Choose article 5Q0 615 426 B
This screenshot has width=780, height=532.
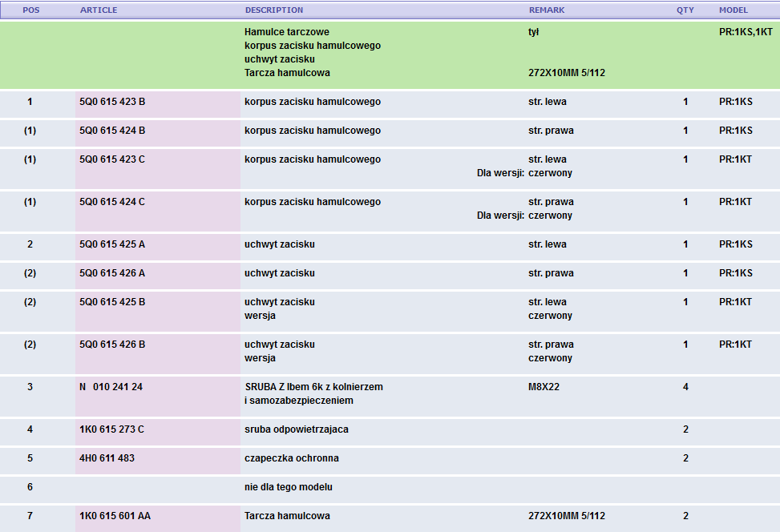112,345
